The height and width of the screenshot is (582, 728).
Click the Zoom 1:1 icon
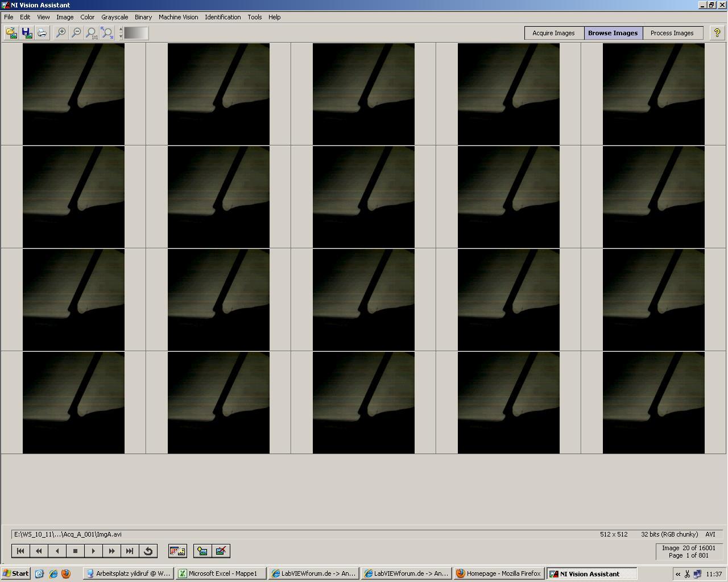coord(91,33)
